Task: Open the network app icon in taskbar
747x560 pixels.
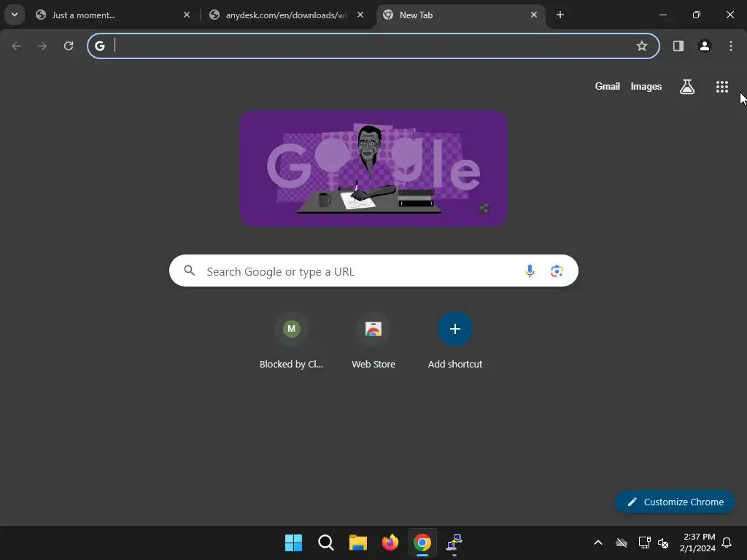Action: [x=454, y=542]
